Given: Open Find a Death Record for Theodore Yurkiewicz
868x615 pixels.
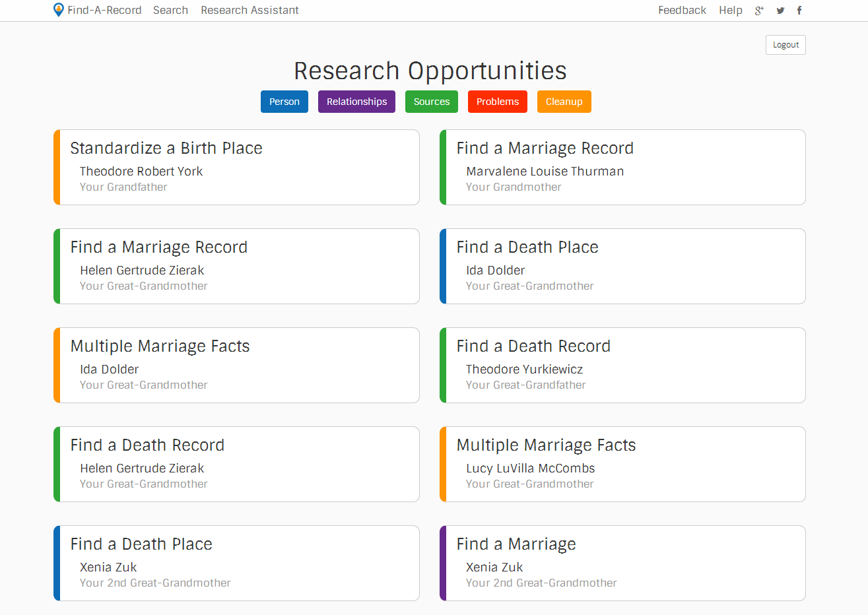Looking at the screenshot, I should 622,365.
